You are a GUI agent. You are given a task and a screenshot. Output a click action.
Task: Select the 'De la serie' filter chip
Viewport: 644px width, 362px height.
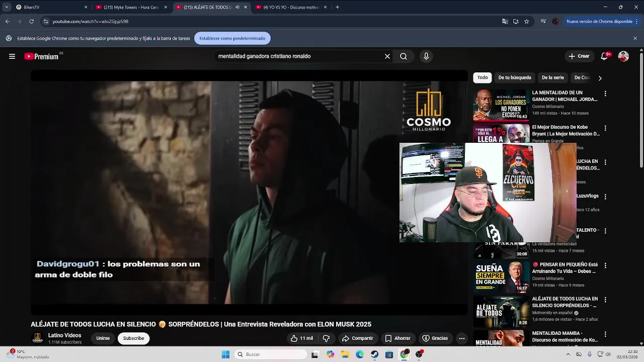(553, 77)
